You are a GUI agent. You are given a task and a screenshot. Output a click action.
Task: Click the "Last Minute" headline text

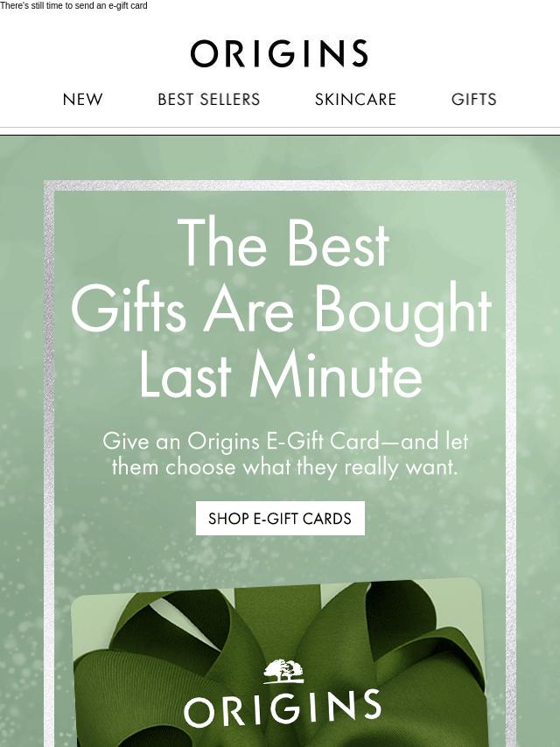coord(281,374)
